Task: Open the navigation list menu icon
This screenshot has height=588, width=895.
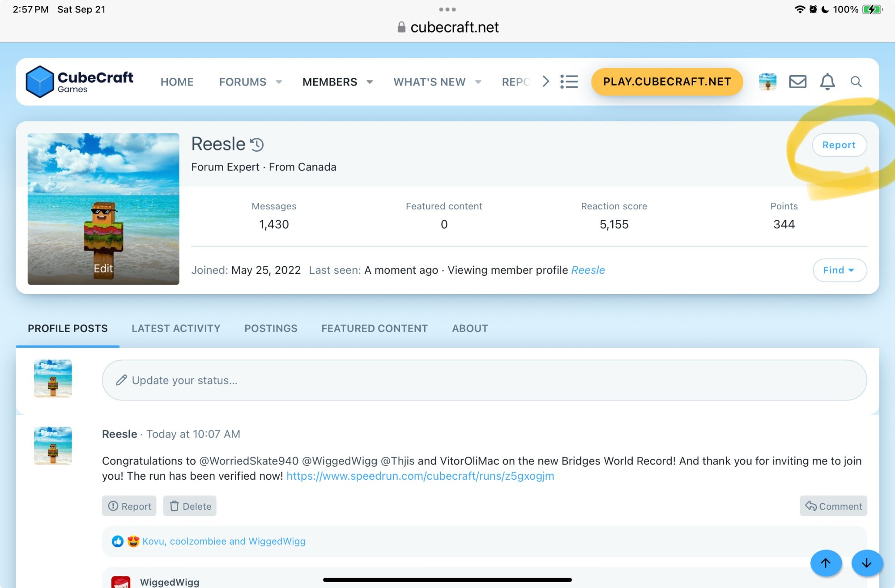Action: [x=569, y=81]
